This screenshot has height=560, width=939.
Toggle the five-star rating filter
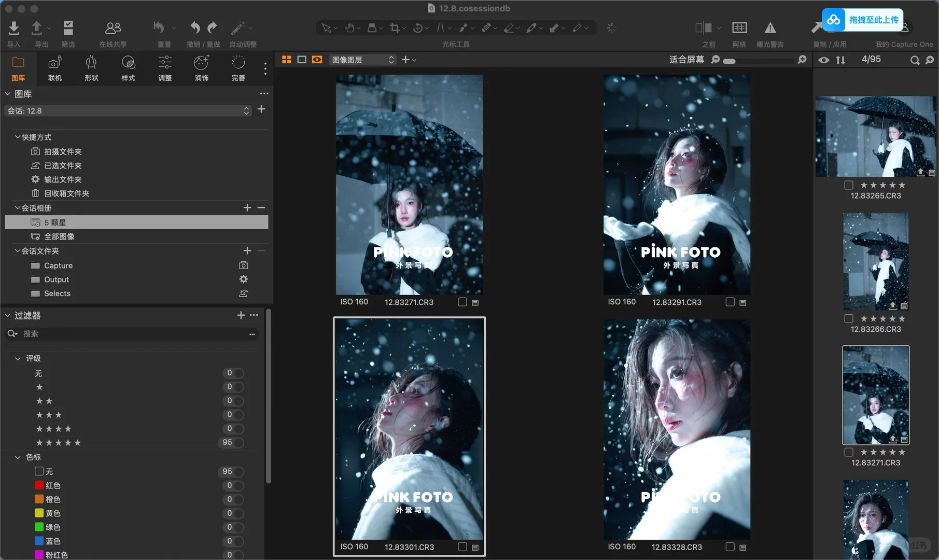click(235, 442)
